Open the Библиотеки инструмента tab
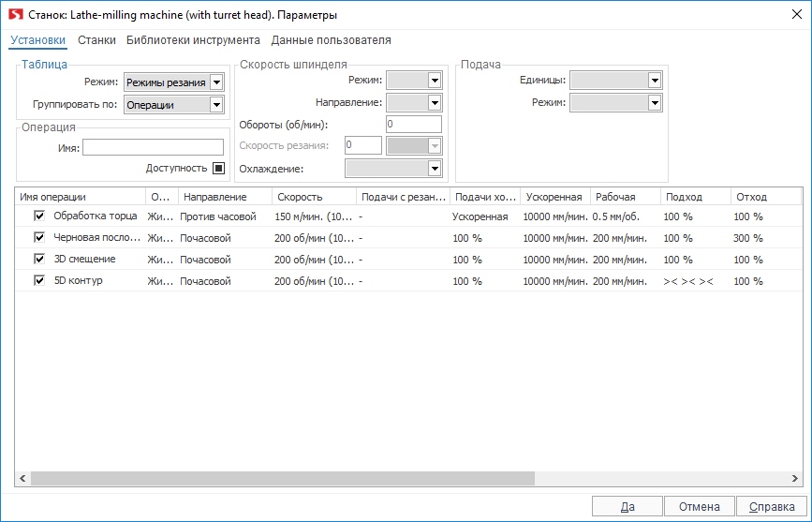This screenshot has height=522, width=812. [x=193, y=40]
